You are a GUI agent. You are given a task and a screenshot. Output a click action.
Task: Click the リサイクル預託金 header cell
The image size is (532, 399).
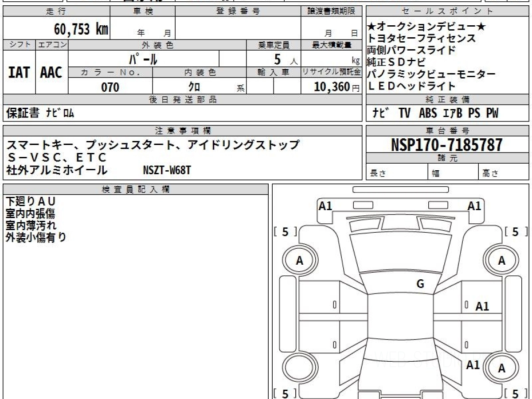331,72
